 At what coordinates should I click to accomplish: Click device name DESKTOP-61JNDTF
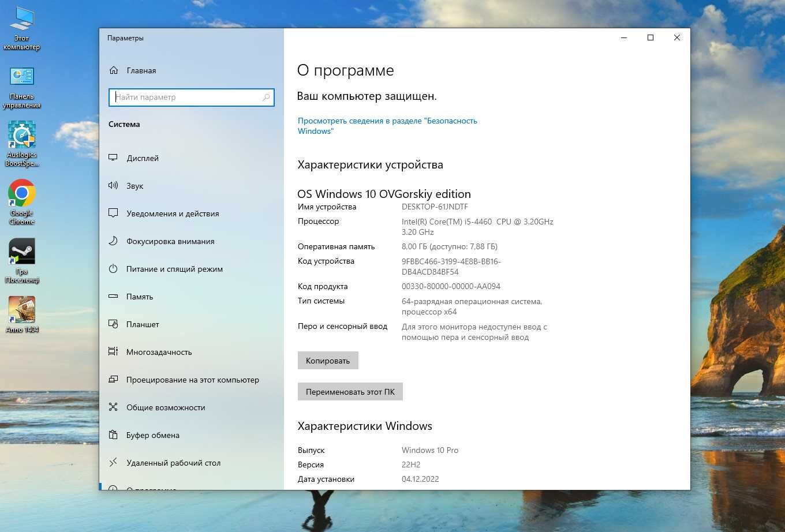click(435, 207)
